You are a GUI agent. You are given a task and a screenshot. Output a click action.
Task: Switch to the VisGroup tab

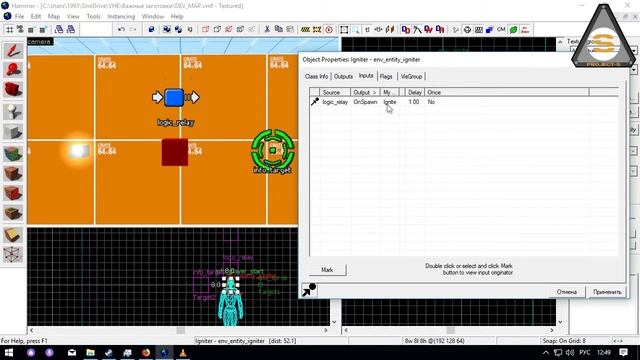point(411,76)
